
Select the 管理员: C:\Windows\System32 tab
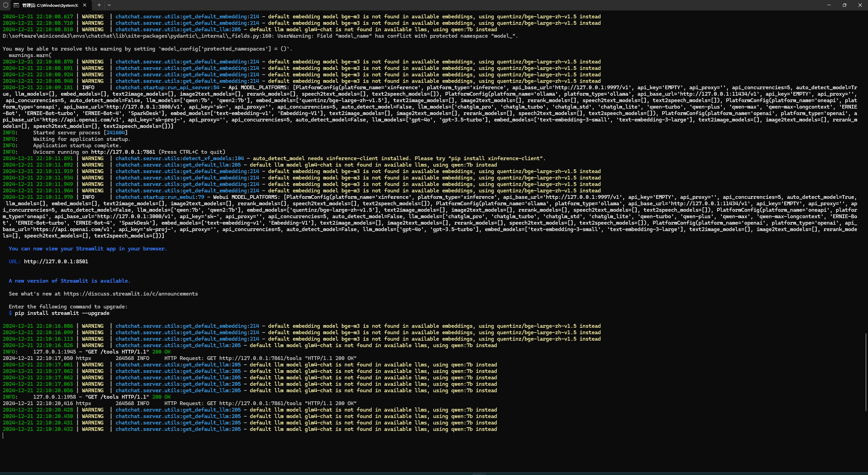click(x=50, y=5)
